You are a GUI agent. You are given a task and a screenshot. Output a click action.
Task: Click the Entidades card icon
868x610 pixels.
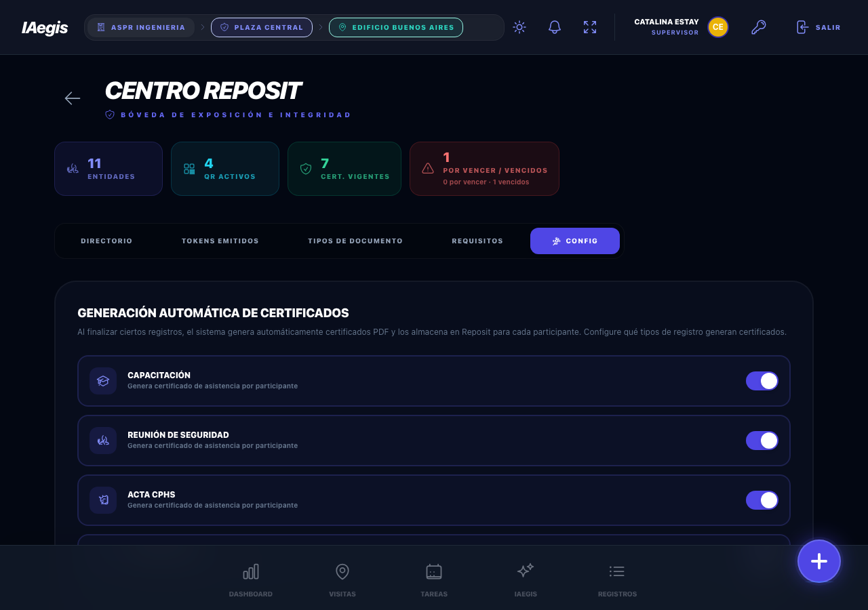(x=73, y=169)
